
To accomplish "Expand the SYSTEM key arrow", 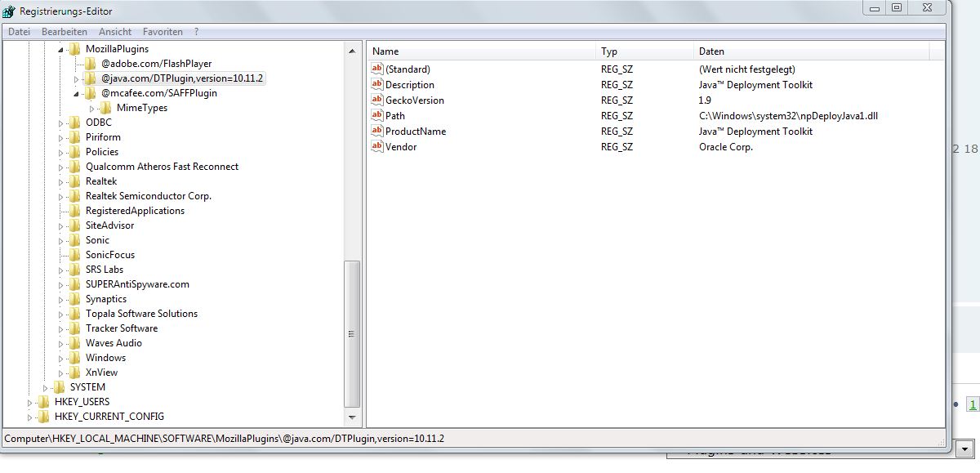I will click(x=45, y=388).
